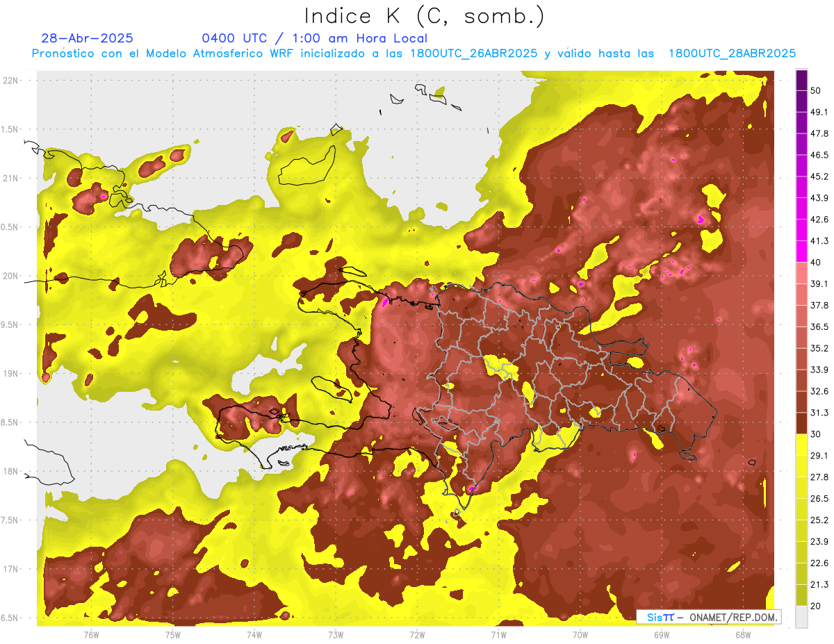
Task: Pick the dark brown swatch between 30 and 31.3
Action: click(801, 424)
